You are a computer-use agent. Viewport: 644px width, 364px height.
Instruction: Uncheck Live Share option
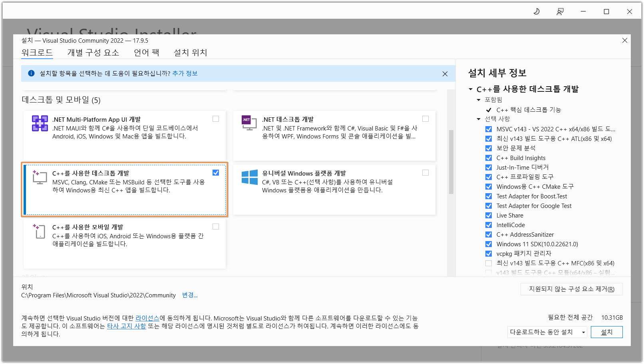point(489,216)
